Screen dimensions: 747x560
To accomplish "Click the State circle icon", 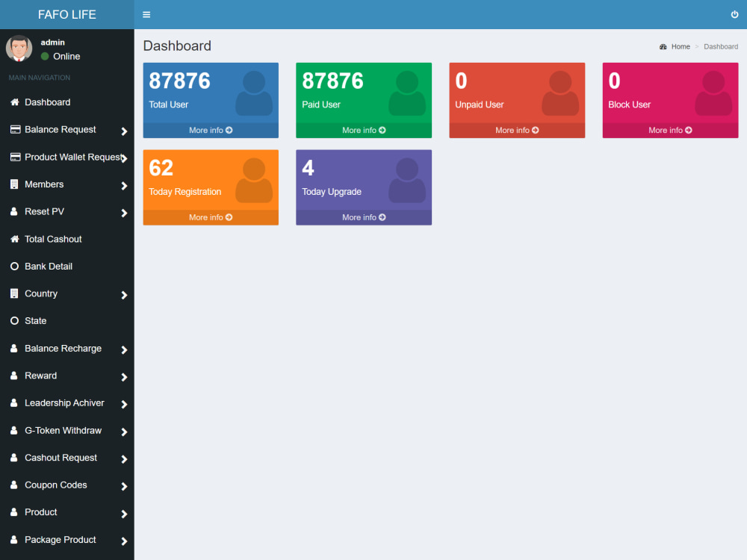I will (x=15, y=320).
